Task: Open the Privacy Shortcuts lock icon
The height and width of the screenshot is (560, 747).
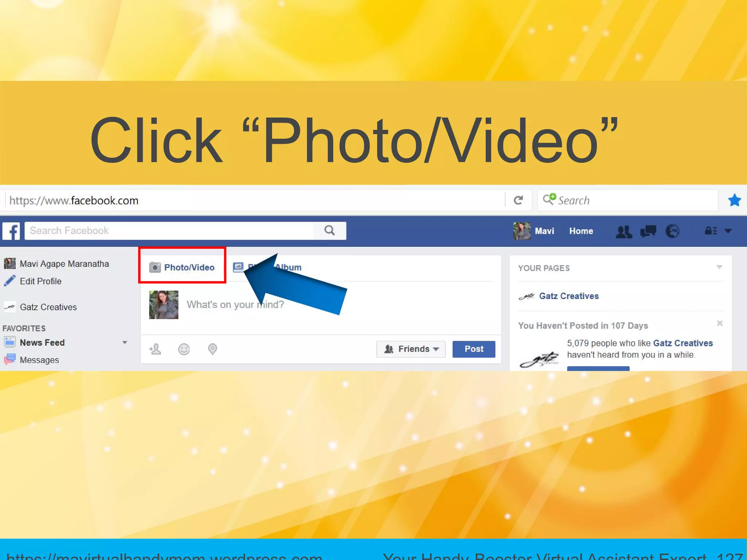Action: point(711,231)
